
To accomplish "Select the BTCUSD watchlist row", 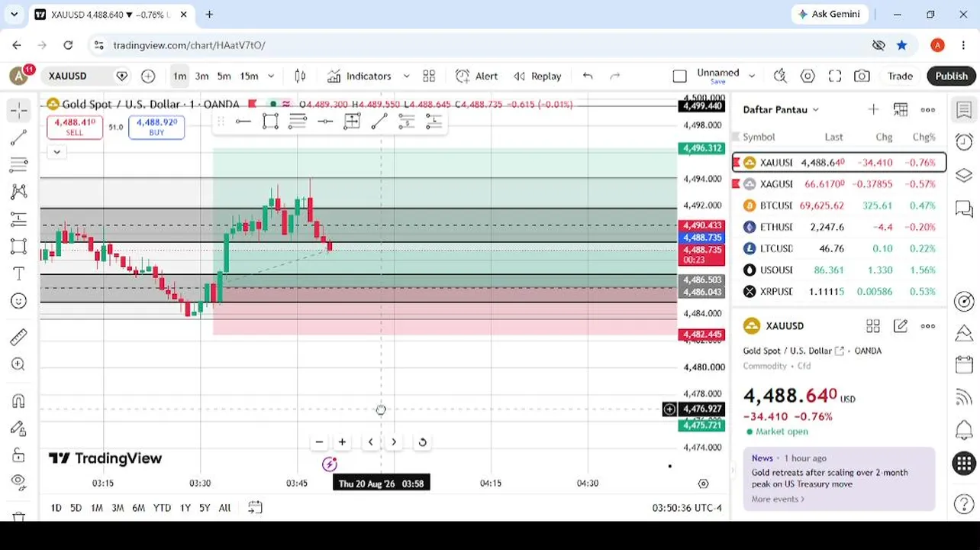I will point(839,205).
